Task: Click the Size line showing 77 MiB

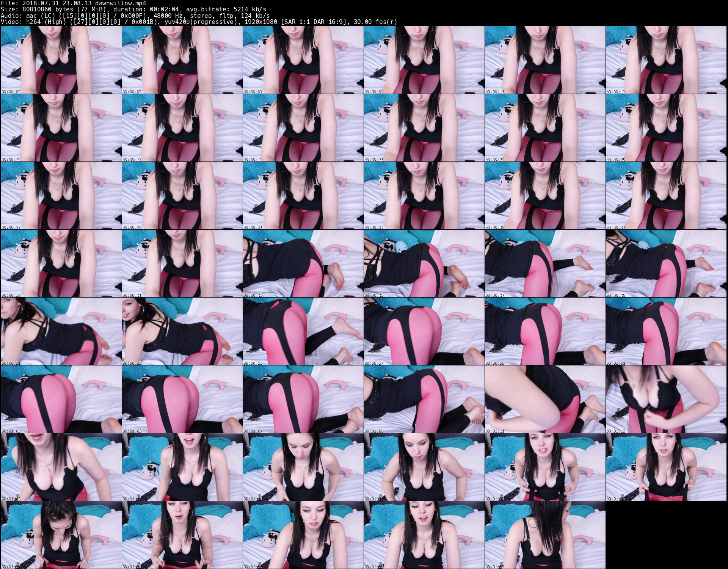Action: coord(133,9)
